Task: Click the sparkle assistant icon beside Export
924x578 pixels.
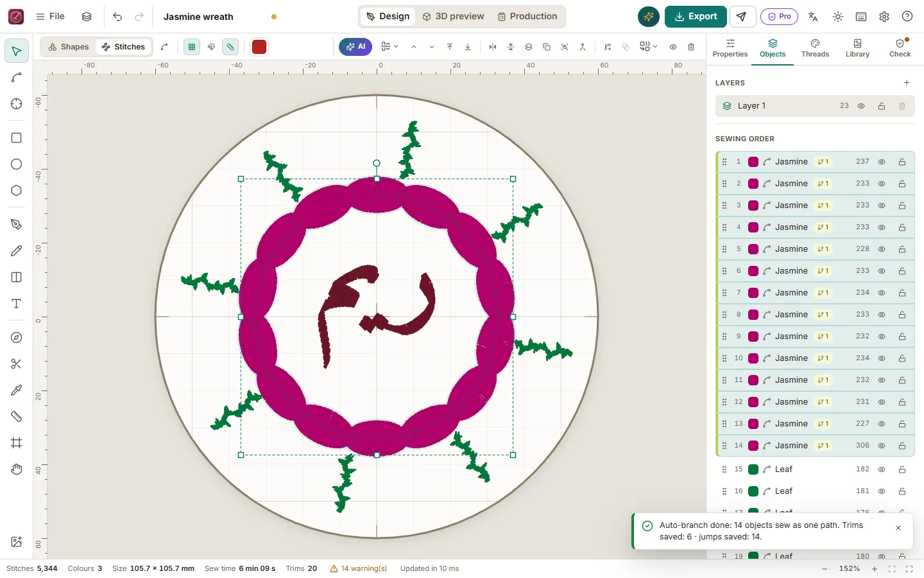Action: tap(649, 17)
